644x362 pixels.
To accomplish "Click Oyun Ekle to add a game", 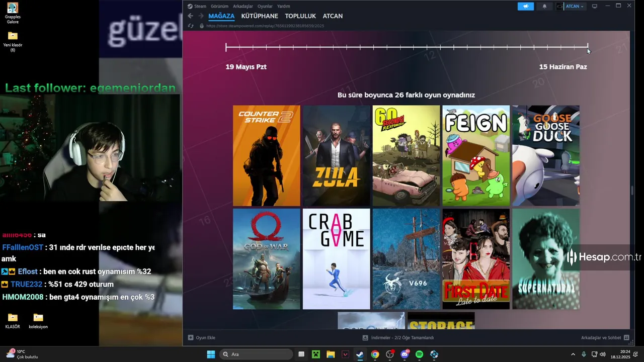I will (x=201, y=338).
